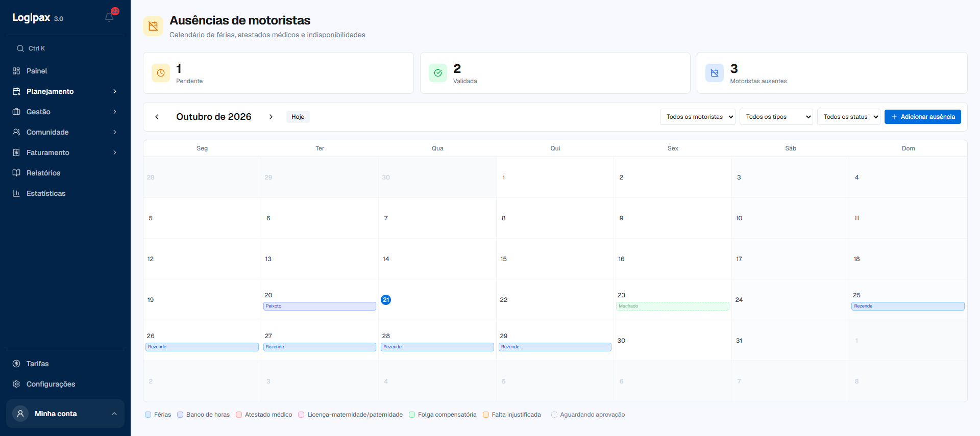Open the Rezende absence on day 25
Image resolution: width=980 pixels, height=436 pixels.
pyautogui.click(x=908, y=306)
